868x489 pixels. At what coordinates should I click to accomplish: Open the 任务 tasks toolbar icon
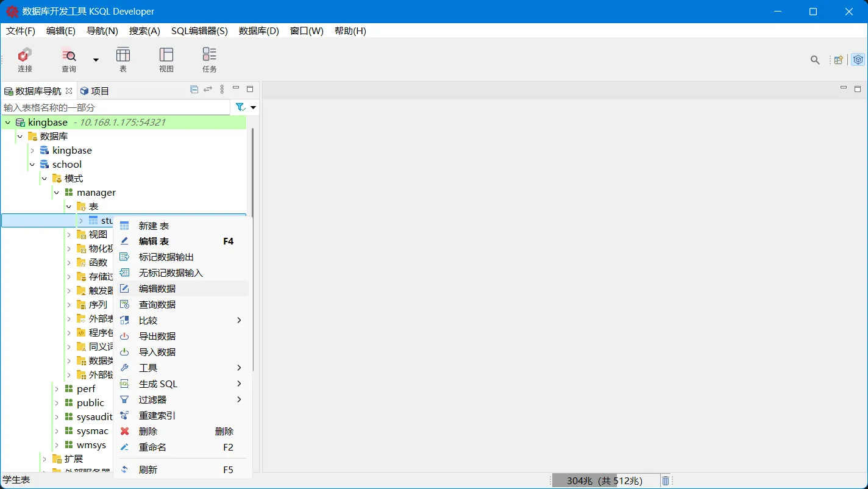[209, 59]
